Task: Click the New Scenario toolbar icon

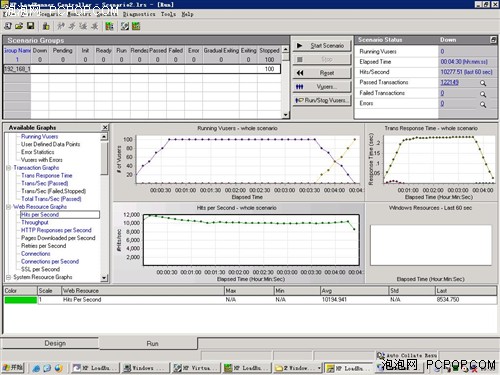Action: coord(8,26)
